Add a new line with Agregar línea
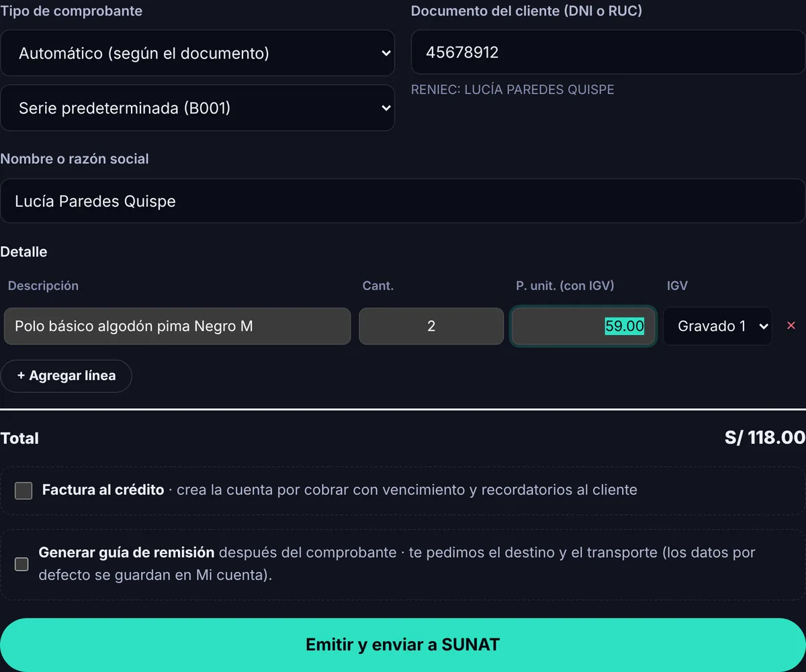The height and width of the screenshot is (672, 806). click(66, 376)
